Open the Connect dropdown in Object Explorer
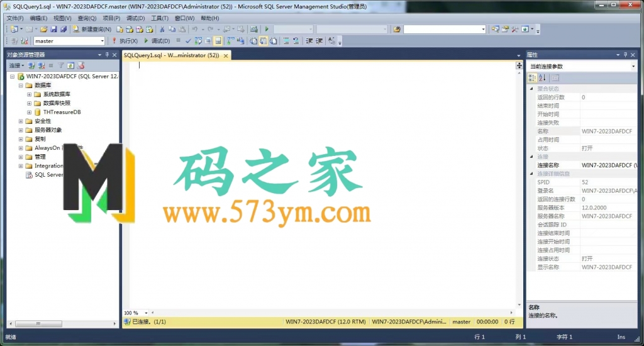The image size is (644, 346). 16,66
